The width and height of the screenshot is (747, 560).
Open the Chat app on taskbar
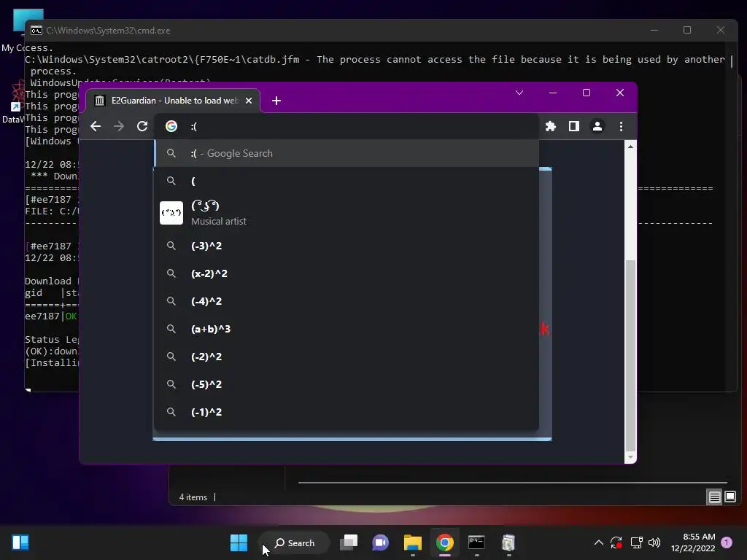(x=380, y=542)
